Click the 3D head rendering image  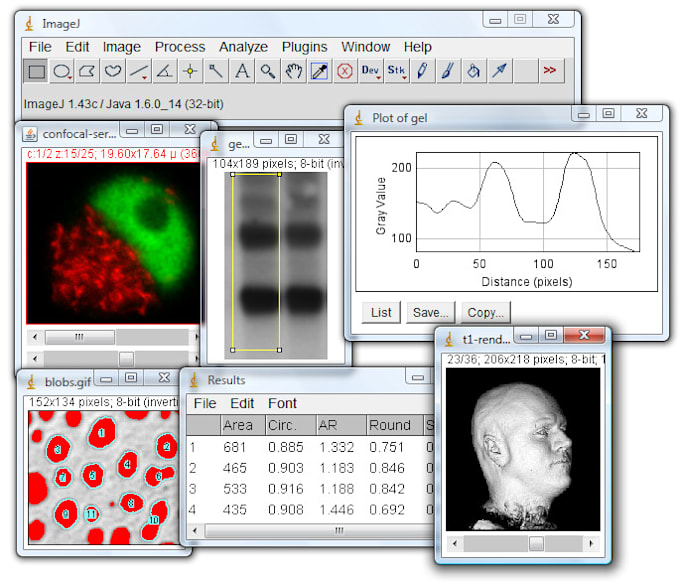click(523, 450)
